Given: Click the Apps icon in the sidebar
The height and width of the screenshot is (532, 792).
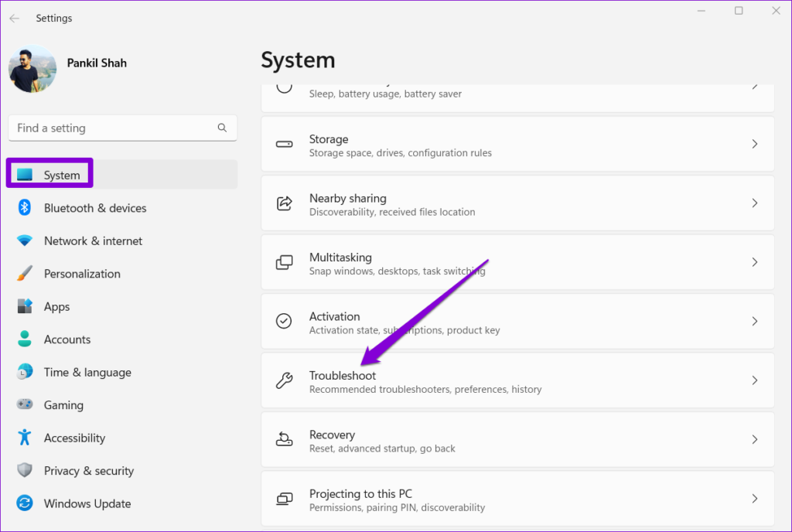Looking at the screenshot, I should [x=24, y=306].
